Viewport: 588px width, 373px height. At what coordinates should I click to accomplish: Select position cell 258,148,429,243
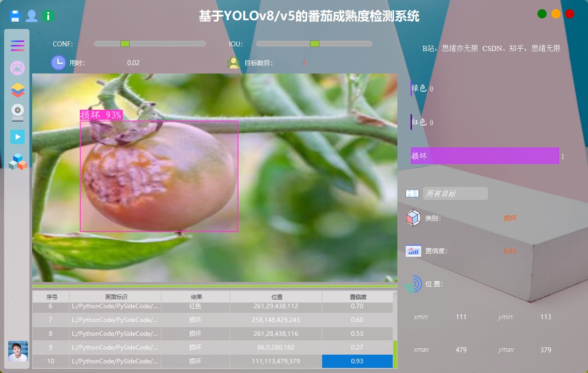[x=276, y=320]
